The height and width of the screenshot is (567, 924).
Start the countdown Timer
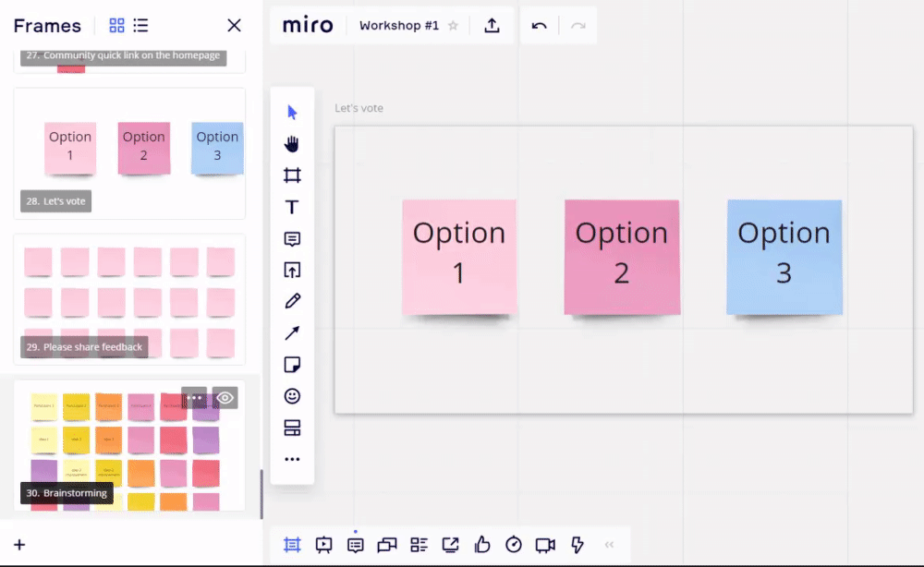pyautogui.click(x=513, y=545)
